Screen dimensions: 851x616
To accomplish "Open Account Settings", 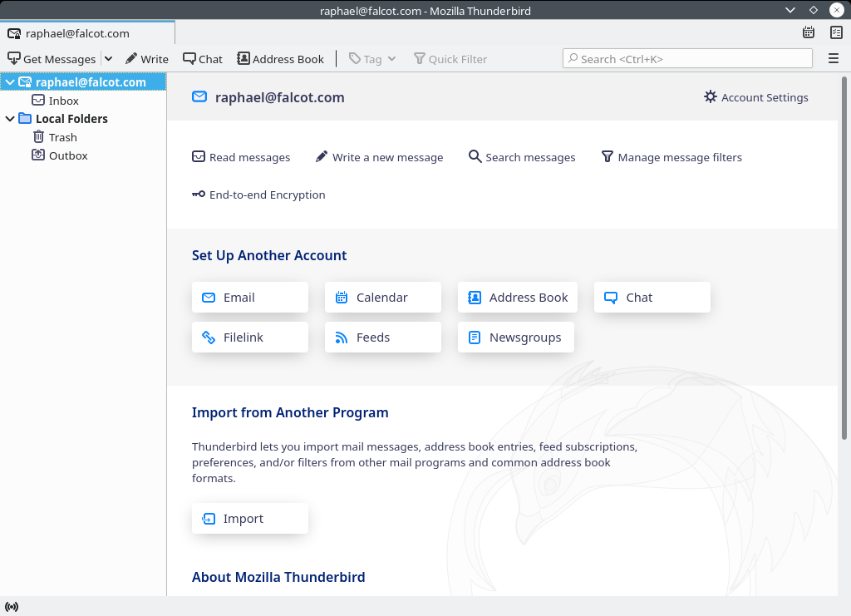I will (755, 97).
